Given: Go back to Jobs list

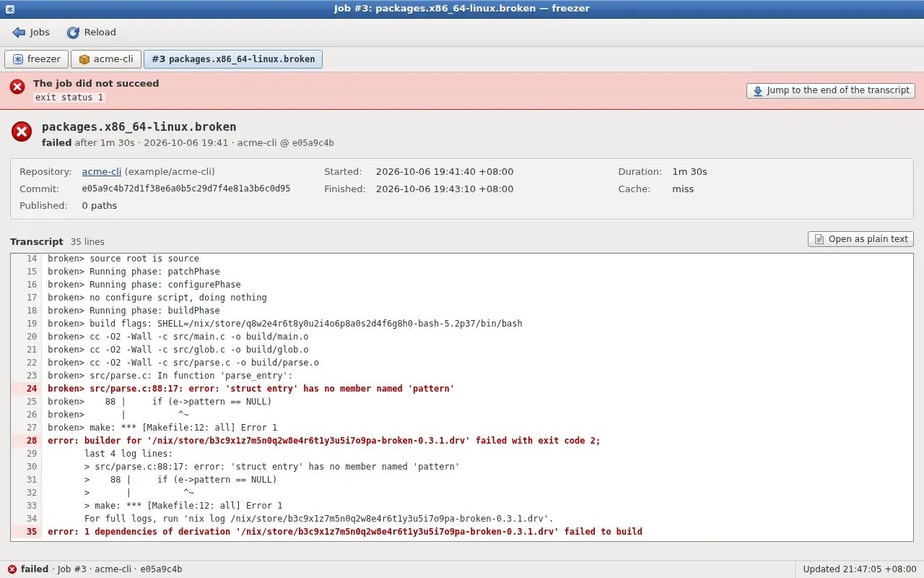Looking at the screenshot, I should (31, 33).
